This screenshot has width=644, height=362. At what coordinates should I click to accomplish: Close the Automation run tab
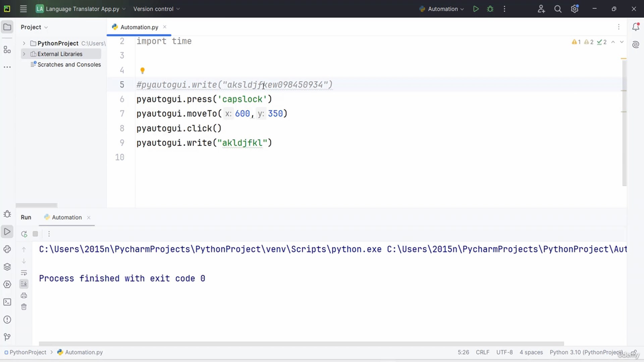tap(89, 218)
